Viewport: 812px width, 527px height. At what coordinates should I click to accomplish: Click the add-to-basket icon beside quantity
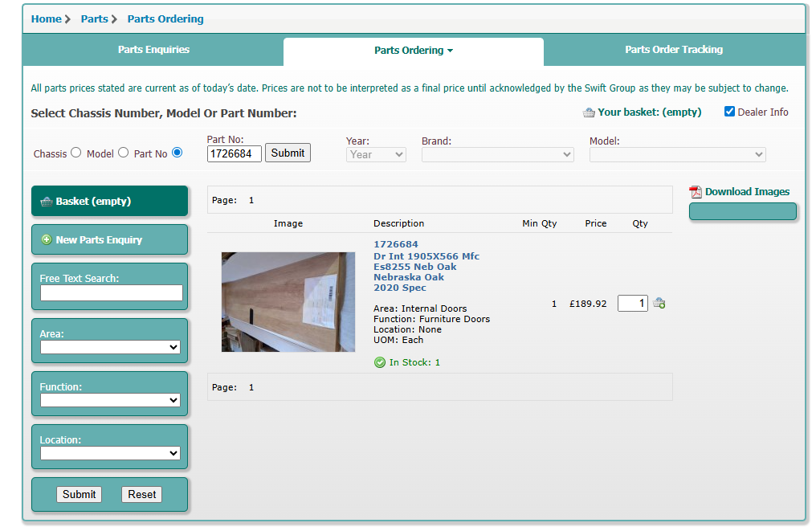click(x=659, y=304)
